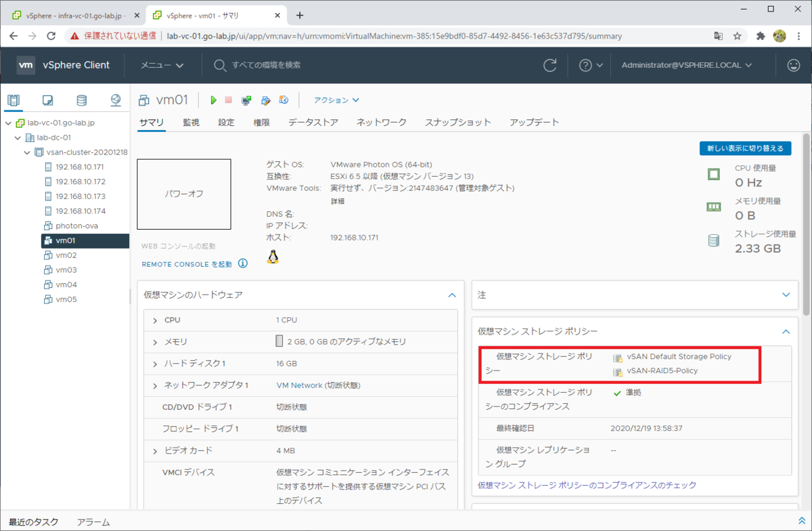Power on vm01 with the green play icon

(x=213, y=100)
